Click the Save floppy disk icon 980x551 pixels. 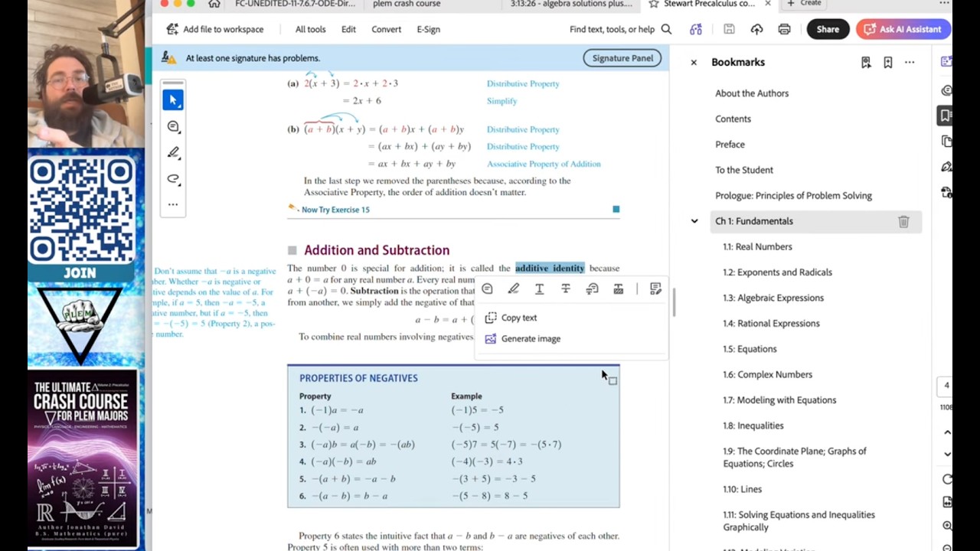pyautogui.click(x=729, y=29)
